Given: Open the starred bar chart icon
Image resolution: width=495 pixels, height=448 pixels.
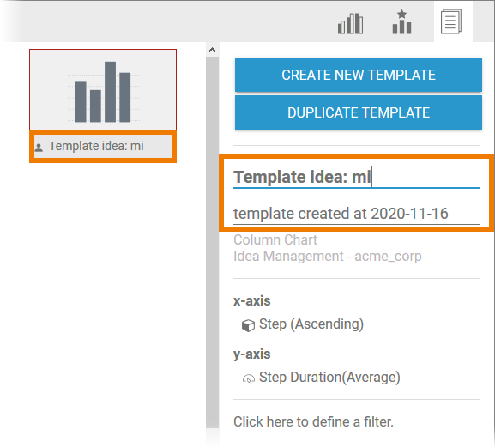Looking at the screenshot, I should coord(401,21).
